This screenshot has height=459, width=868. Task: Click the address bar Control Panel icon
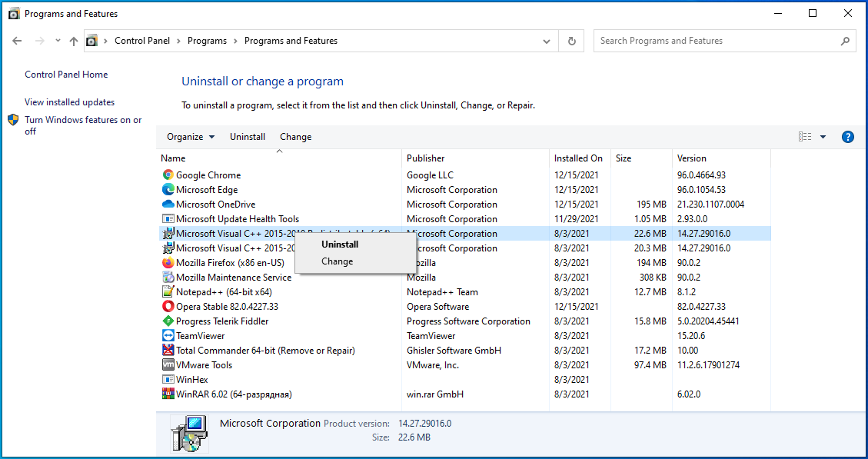click(x=92, y=41)
